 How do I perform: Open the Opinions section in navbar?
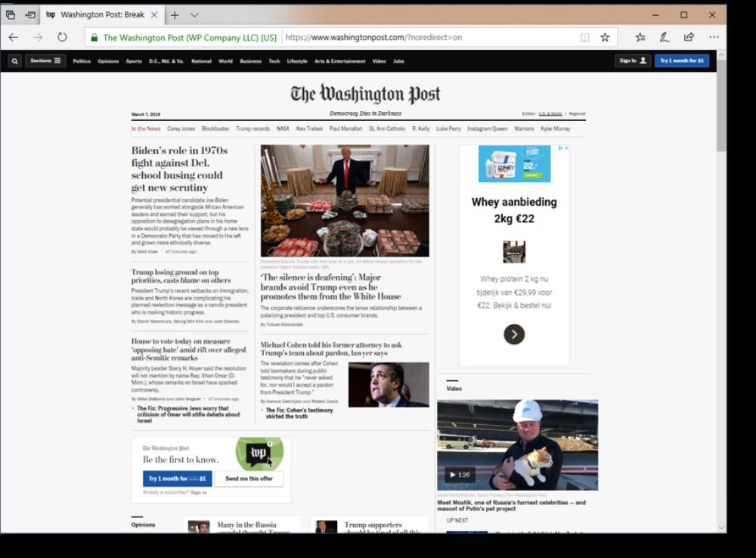(x=108, y=61)
